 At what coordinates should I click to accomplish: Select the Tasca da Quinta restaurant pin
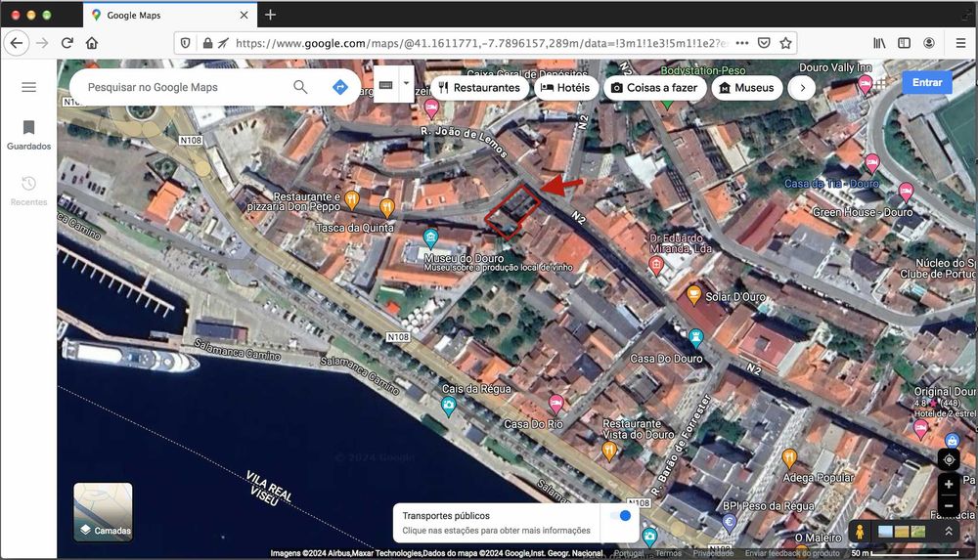[386, 207]
